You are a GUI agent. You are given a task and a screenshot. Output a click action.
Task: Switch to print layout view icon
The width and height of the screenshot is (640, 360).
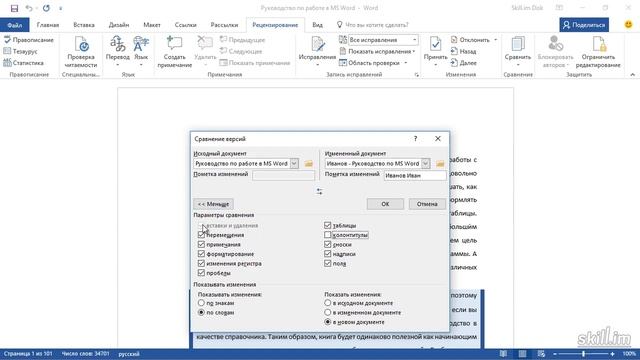(522, 354)
